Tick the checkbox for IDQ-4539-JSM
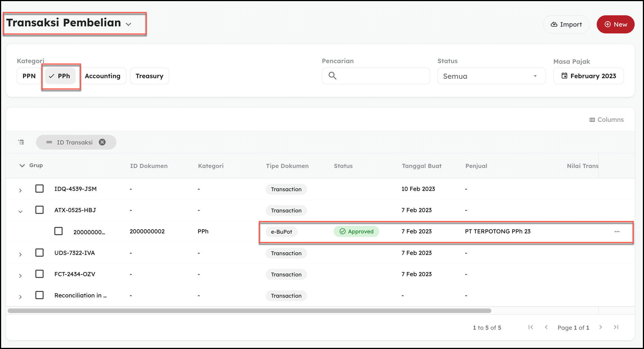The width and height of the screenshot is (644, 349). pos(39,189)
